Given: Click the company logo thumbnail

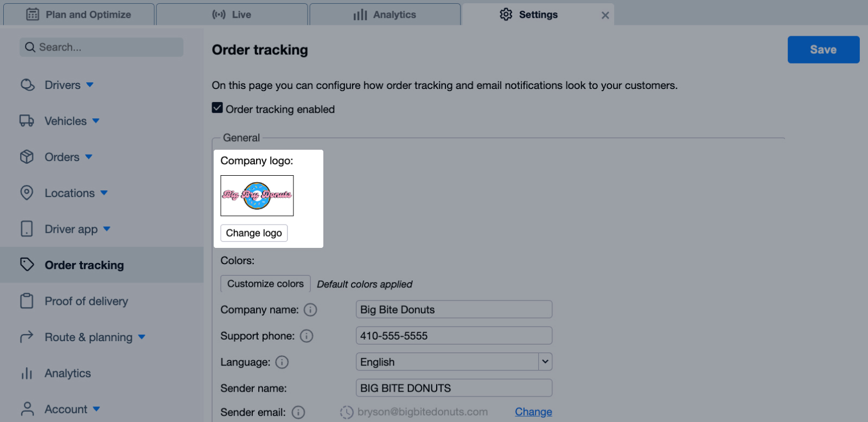Looking at the screenshot, I should coord(257,196).
